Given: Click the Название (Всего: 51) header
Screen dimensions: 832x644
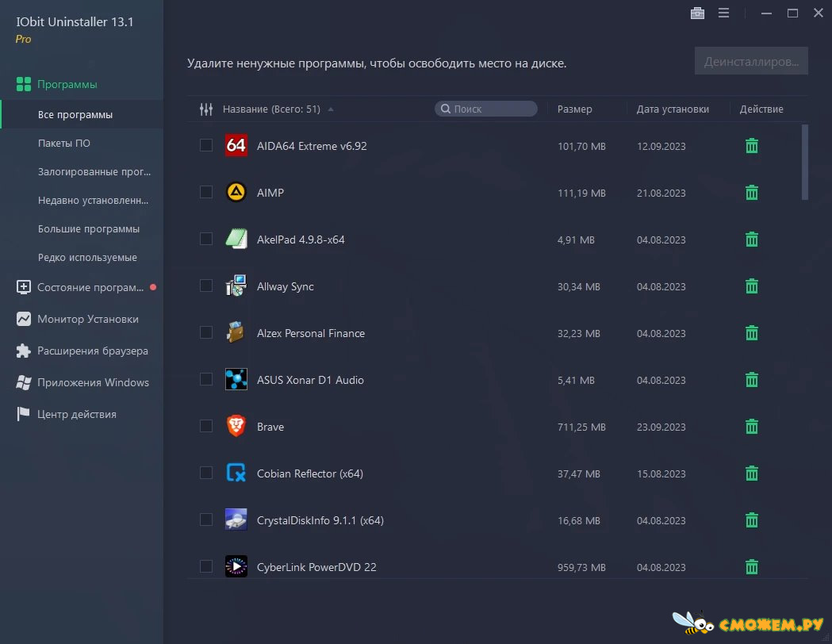Looking at the screenshot, I should click(271, 109).
